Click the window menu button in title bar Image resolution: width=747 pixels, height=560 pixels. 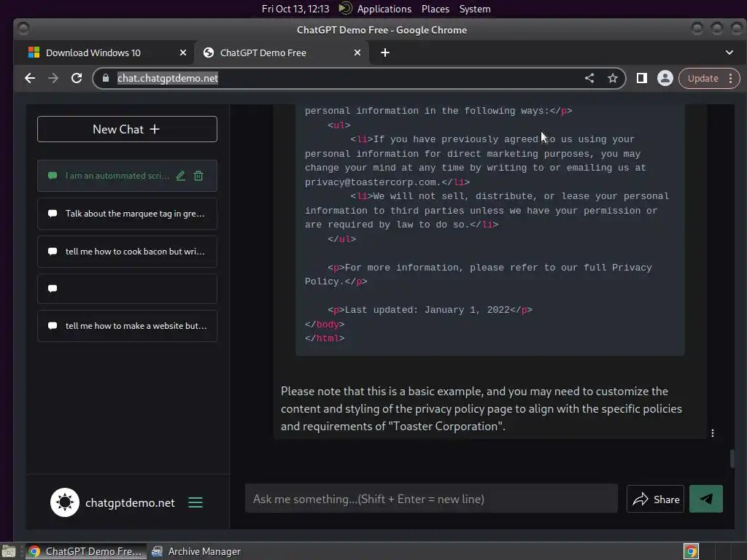[x=23, y=29]
